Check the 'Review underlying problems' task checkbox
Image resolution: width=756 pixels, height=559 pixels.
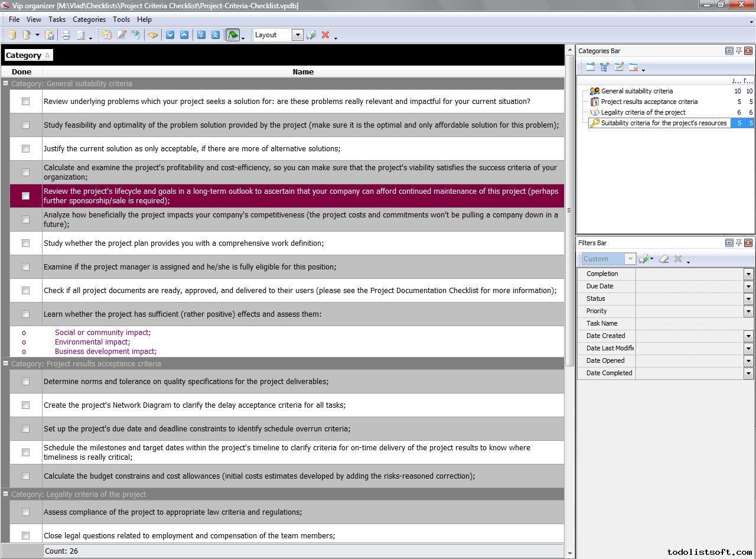[x=25, y=102]
